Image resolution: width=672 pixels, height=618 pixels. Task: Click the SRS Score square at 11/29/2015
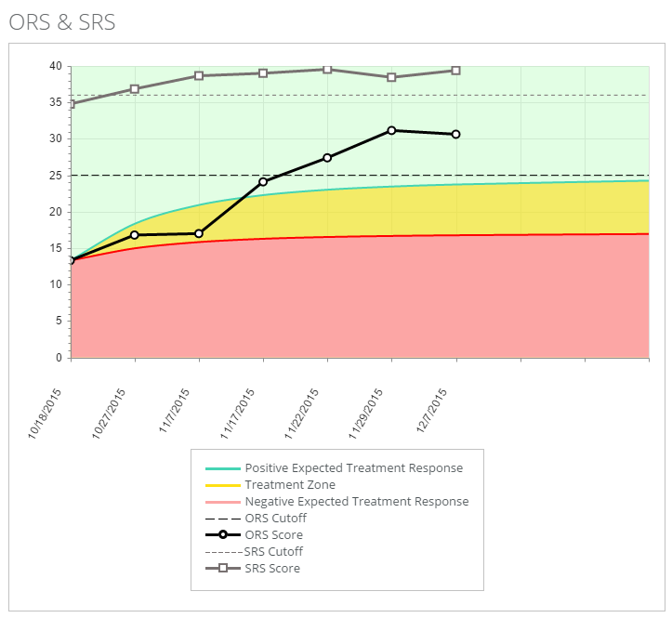pos(391,77)
